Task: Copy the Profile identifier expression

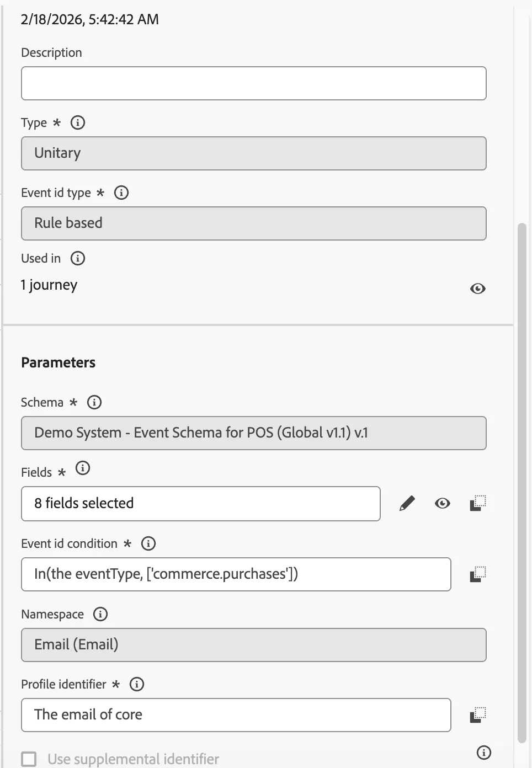Action: (478, 715)
